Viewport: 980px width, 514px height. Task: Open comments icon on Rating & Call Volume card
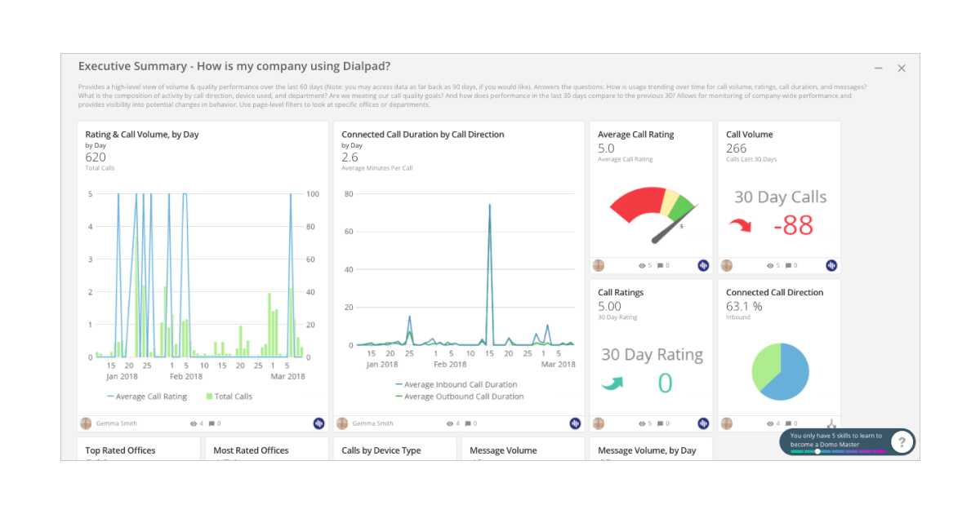pos(212,423)
